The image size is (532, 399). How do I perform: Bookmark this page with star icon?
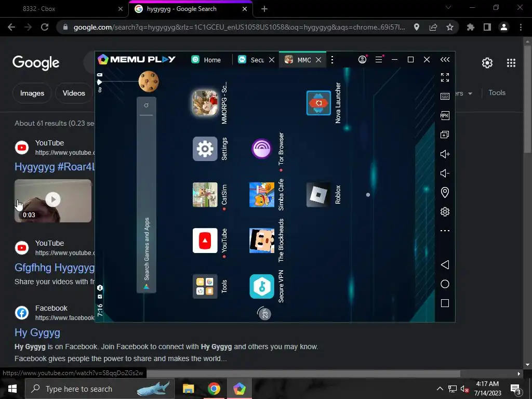450,27
